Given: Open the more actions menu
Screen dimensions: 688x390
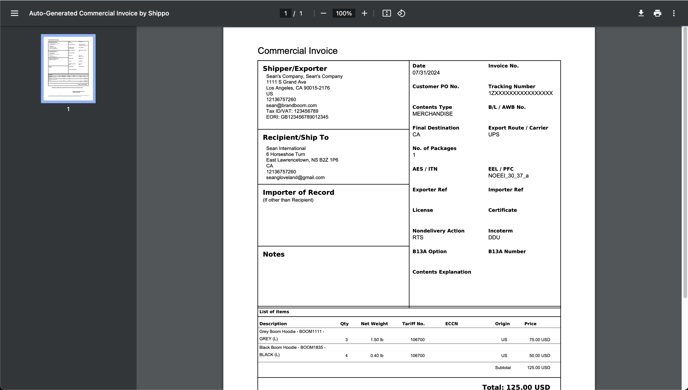Looking at the screenshot, I should tap(674, 13).
